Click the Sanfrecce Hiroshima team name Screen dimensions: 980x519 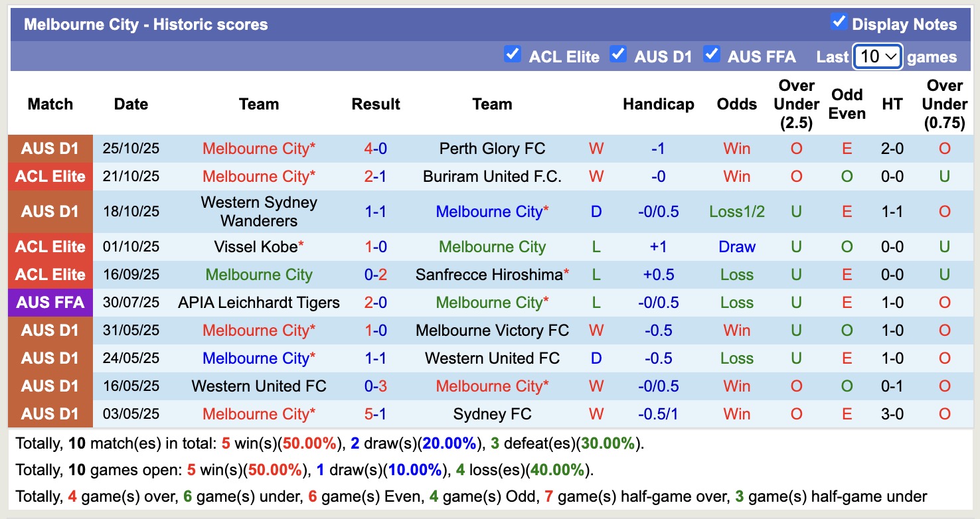click(491, 274)
